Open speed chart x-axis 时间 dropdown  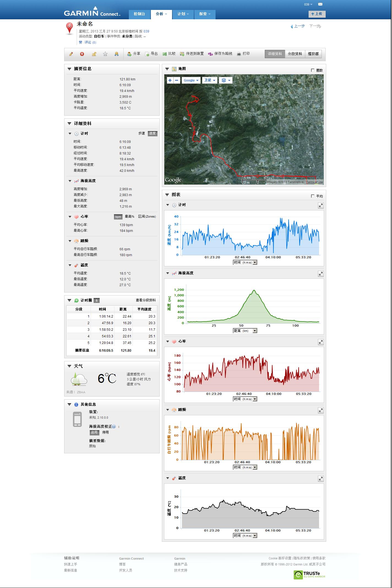245,262
